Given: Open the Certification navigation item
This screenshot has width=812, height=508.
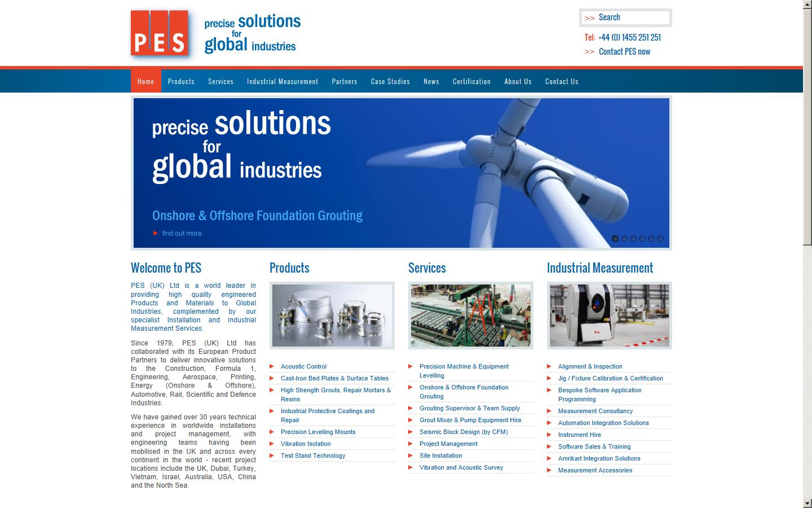Looking at the screenshot, I should (471, 81).
